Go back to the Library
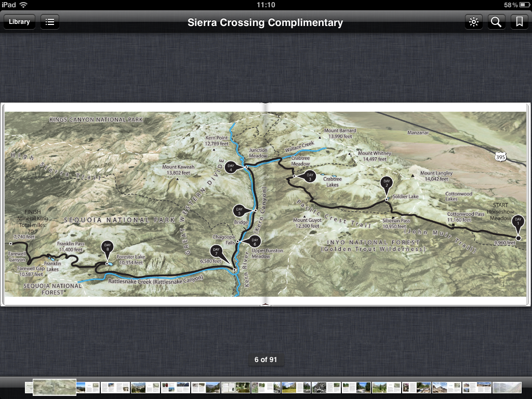The width and height of the screenshot is (532, 399). click(x=19, y=22)
